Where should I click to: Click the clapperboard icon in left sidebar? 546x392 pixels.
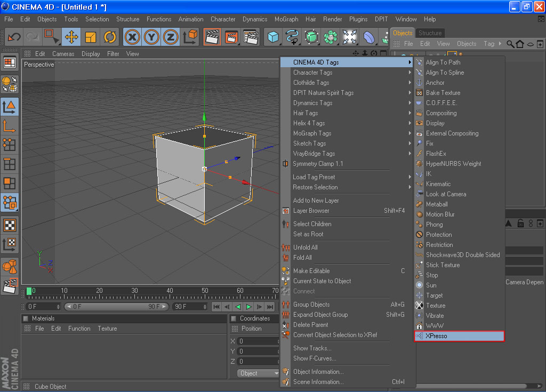click(10, 286)
